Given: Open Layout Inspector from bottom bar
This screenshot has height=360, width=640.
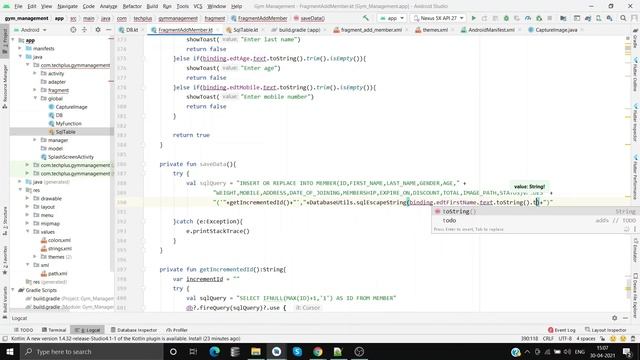Looking at the screenshot, I should (606, 330).
